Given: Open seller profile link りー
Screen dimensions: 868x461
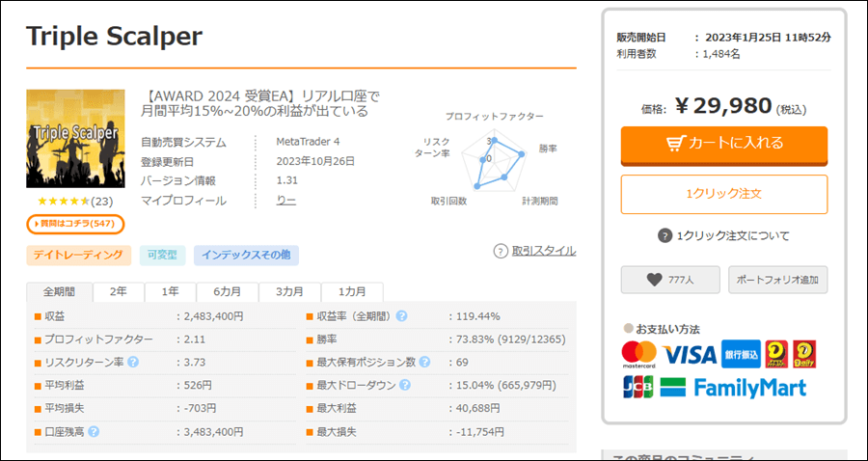Looking at the screenshot, I should pos(286,201).
